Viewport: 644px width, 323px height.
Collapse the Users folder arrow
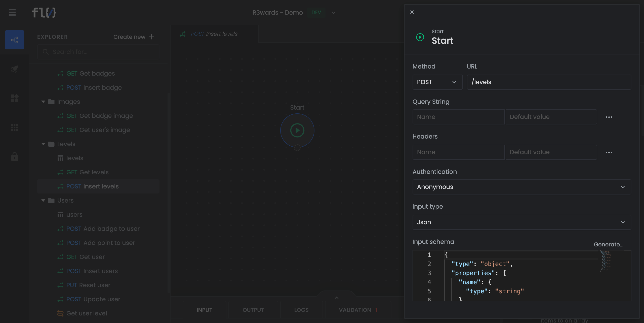pyautogui.click(x=43, y=201)
